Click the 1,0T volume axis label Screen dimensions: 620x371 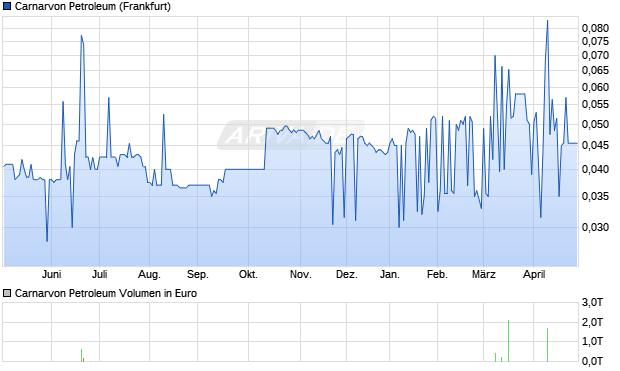point(592,341)
